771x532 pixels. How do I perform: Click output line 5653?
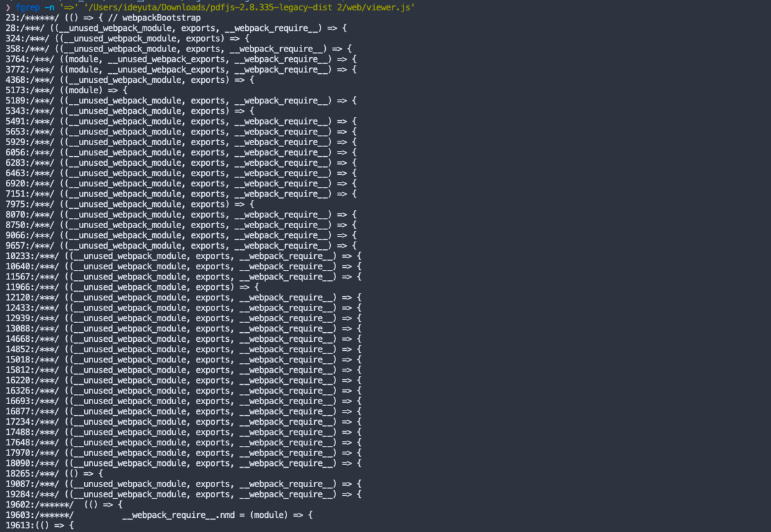click(x=181, y=132)
